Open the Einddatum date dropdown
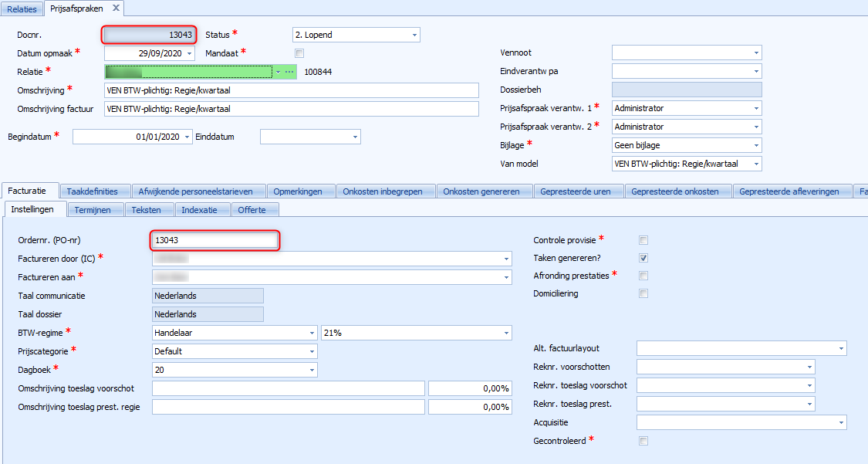 [355, 137]
